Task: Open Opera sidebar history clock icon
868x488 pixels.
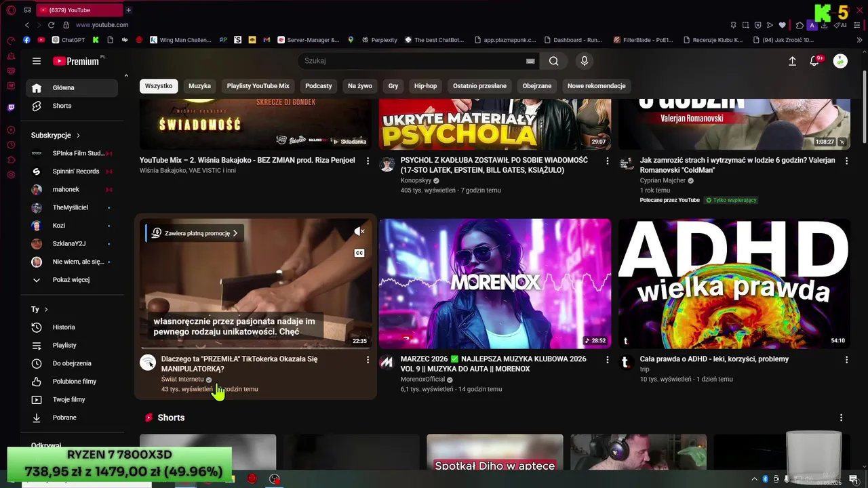Action: [x=11, y=145]
